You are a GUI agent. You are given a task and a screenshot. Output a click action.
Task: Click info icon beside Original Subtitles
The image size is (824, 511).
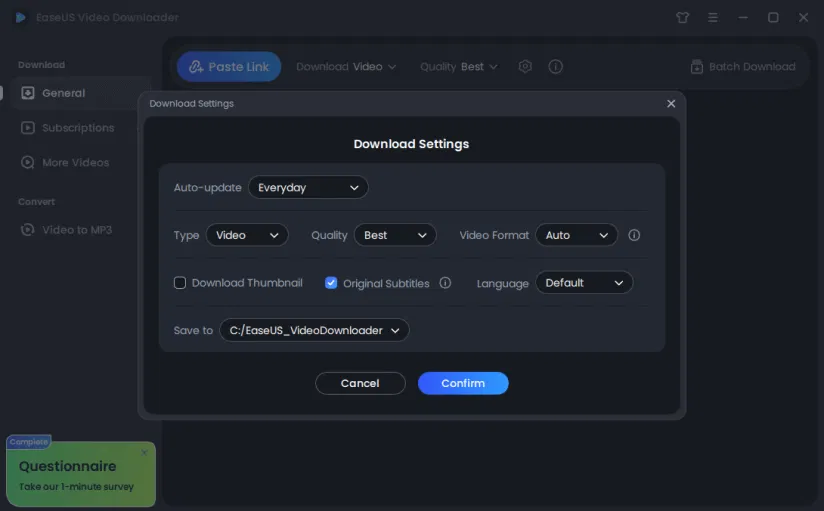[445, 283]
